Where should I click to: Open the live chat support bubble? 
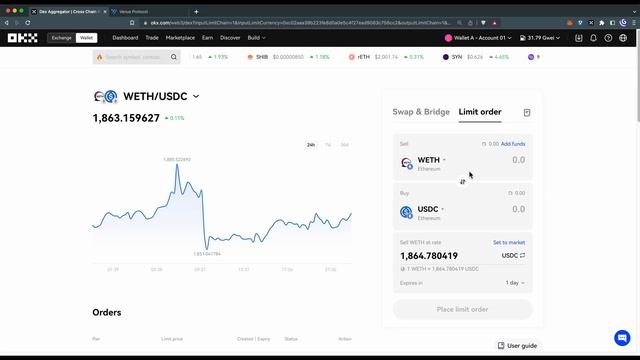point(622,338)
